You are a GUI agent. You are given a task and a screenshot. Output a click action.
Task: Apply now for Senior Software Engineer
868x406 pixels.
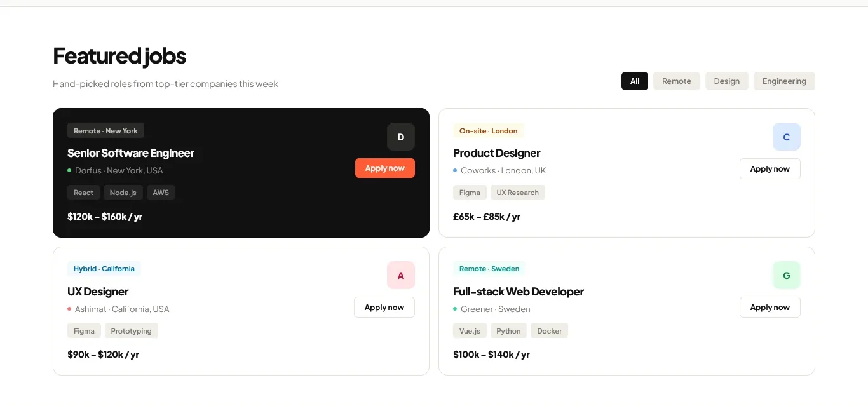tap(384, 168)
